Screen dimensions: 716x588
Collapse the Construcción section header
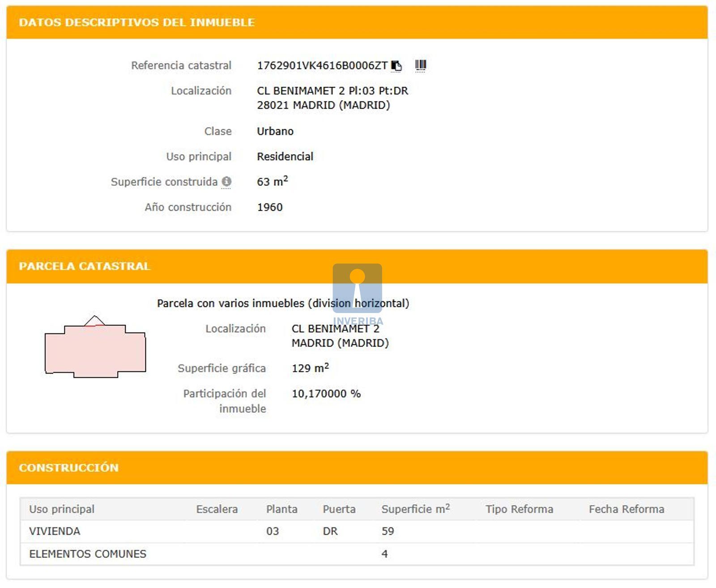tap(68, 468)
